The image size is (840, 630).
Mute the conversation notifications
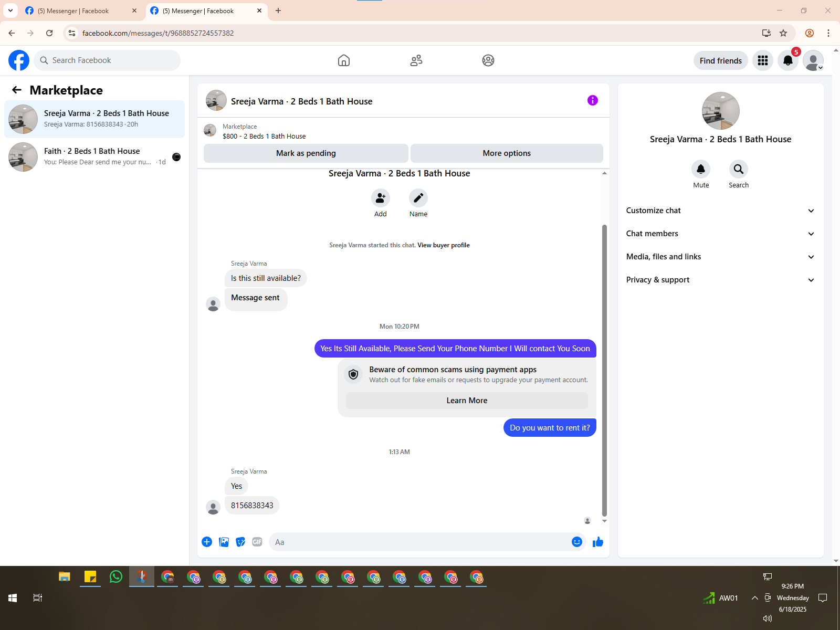(701, 169)
